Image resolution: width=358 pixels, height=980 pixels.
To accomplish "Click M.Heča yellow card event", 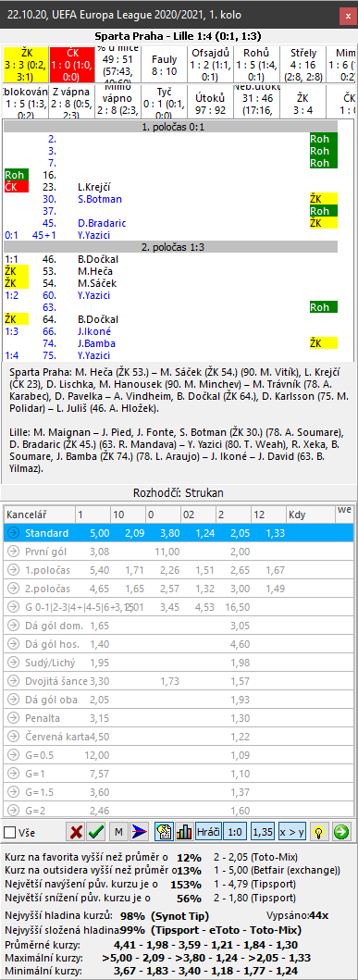I will 95,271.
